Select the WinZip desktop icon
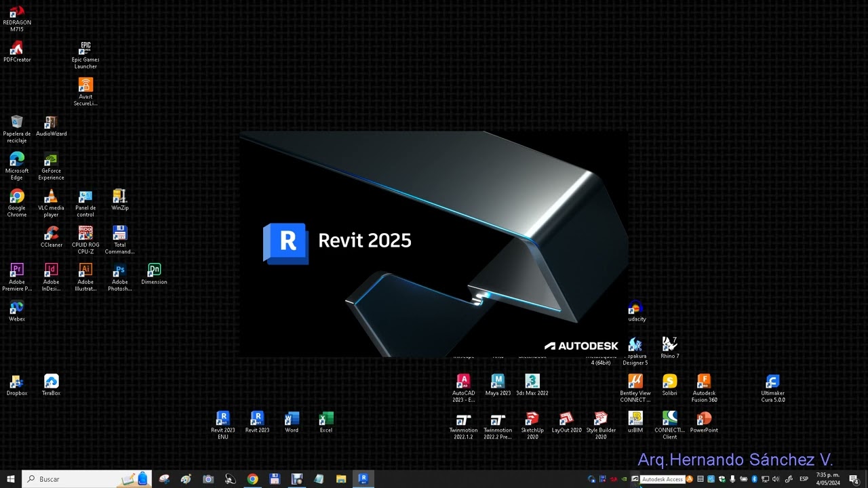The image size is (868, 488). pyautogui.click(x=119, y=200)
